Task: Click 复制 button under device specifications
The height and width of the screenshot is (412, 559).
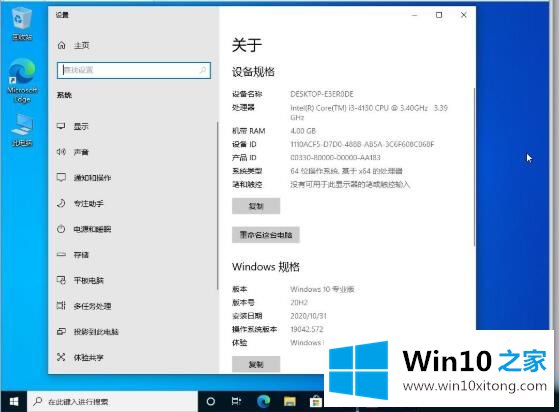Action: 256,206
